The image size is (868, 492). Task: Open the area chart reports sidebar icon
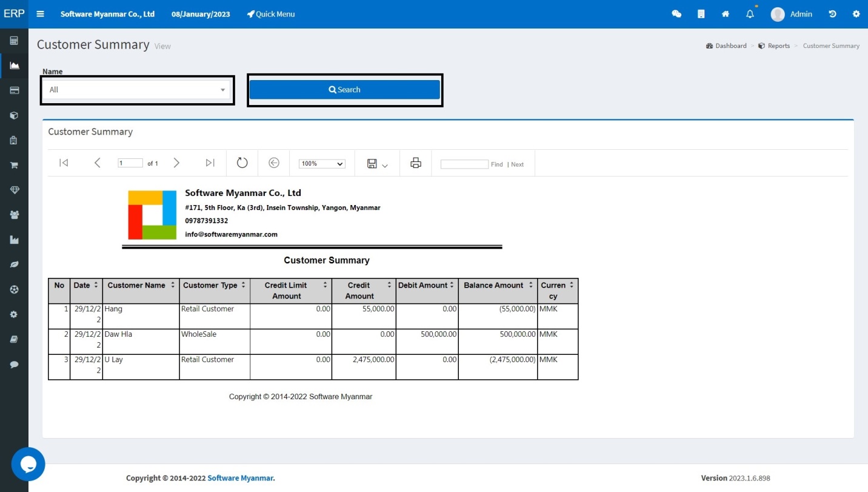14,66
